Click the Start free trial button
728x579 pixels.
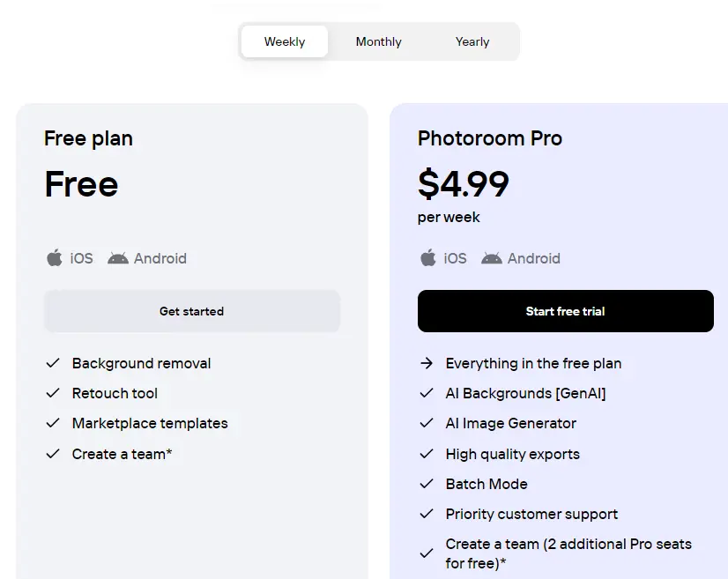coord(565,310)
